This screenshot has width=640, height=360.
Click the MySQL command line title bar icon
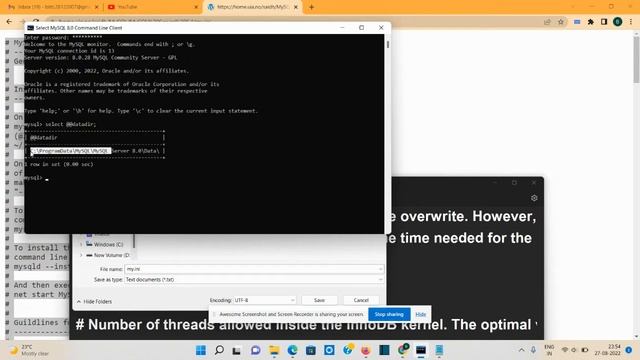pos(30,28)
